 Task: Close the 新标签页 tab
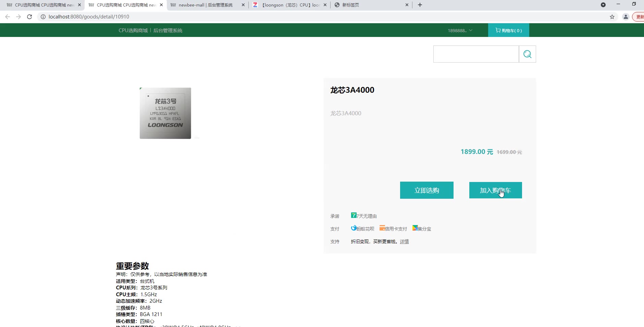pyautogui.click(x=407, y=5)
